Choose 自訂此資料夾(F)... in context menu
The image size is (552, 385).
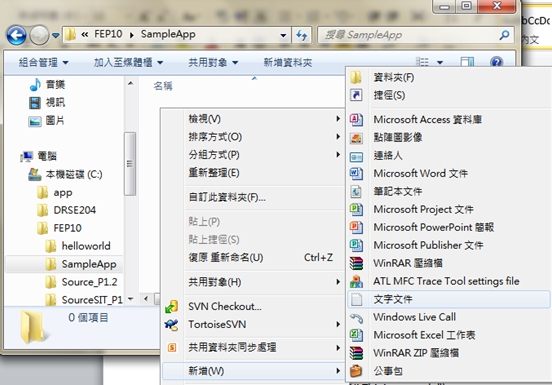click(264, 197)
